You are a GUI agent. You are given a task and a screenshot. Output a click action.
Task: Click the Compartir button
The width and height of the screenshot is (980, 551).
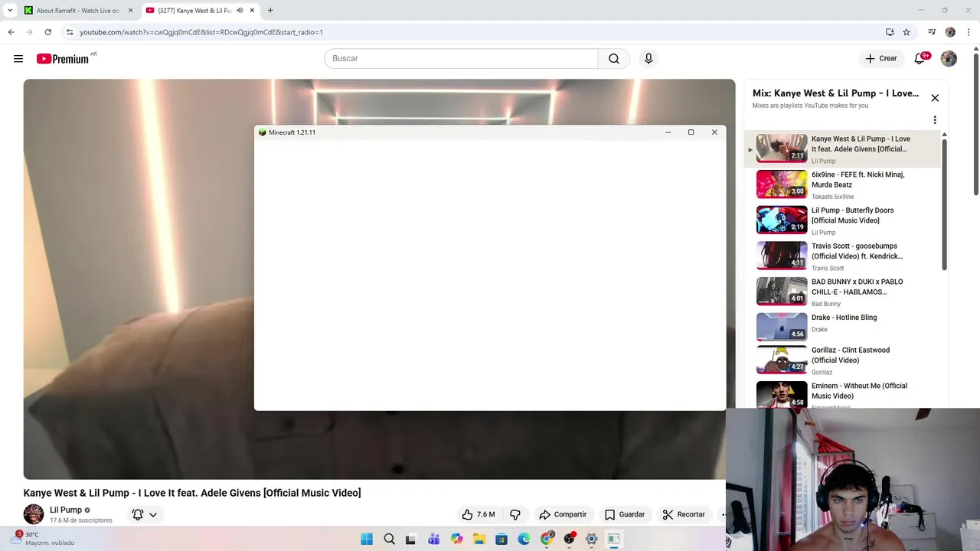(563, 514)
